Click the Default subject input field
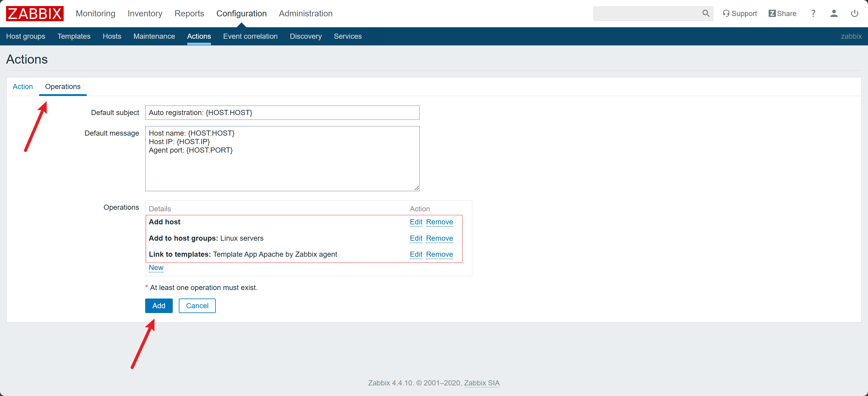Image resolution: width=868 pixels, height=396 pixels. [x=282, y=112]
